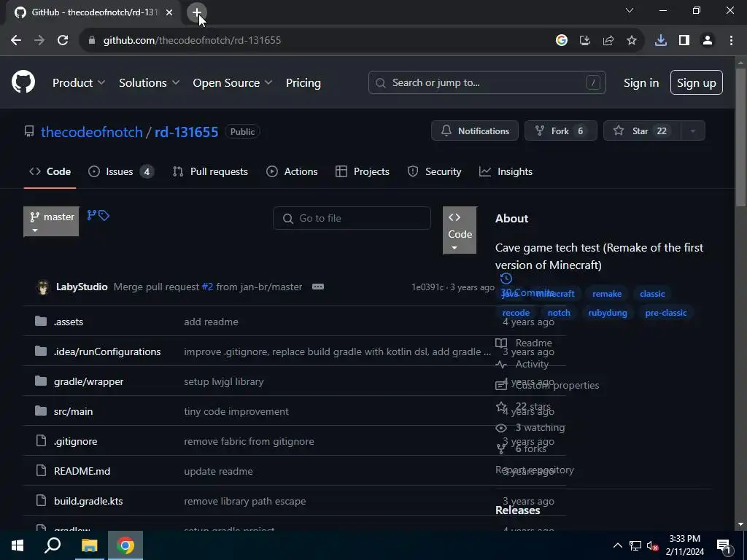Open the Windows notification center
This screenshot has width=747, height=560.
pyautogui.click(x=724, y=545)
